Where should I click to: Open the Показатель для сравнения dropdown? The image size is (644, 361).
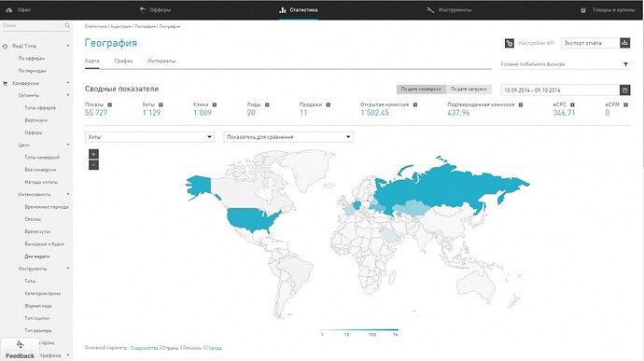pos(288,137)
